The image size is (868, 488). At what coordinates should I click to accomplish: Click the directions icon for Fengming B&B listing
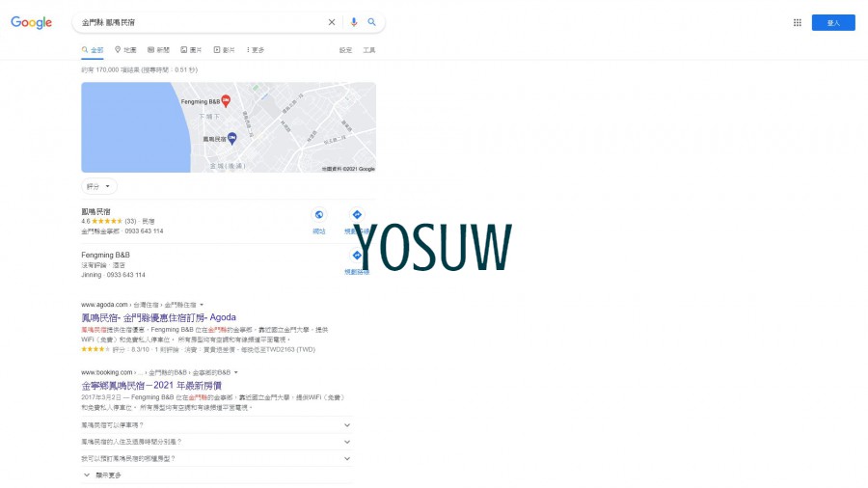click(357, 256)
